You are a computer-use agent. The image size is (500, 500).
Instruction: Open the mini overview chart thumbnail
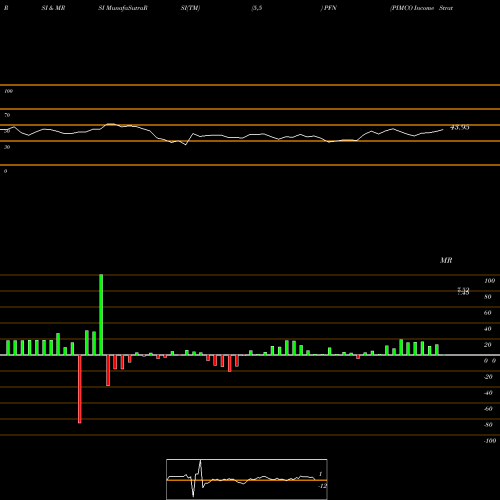(x=247, y=479)
